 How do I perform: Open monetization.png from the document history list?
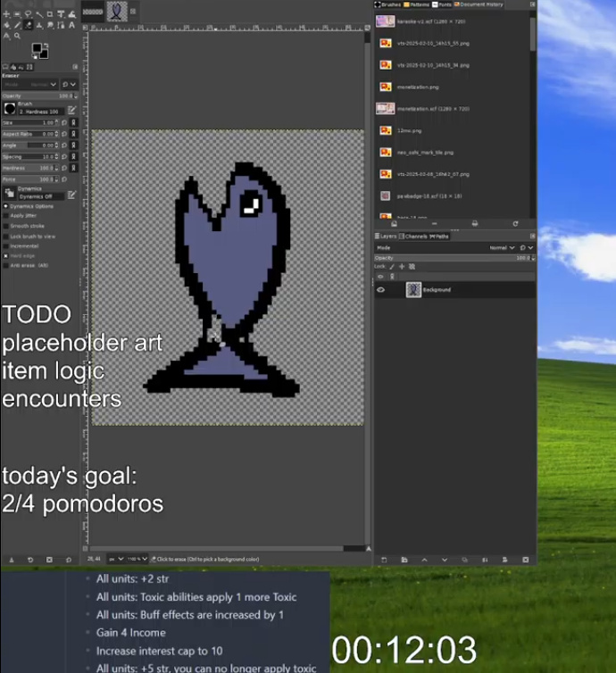[x=417, y=87]
